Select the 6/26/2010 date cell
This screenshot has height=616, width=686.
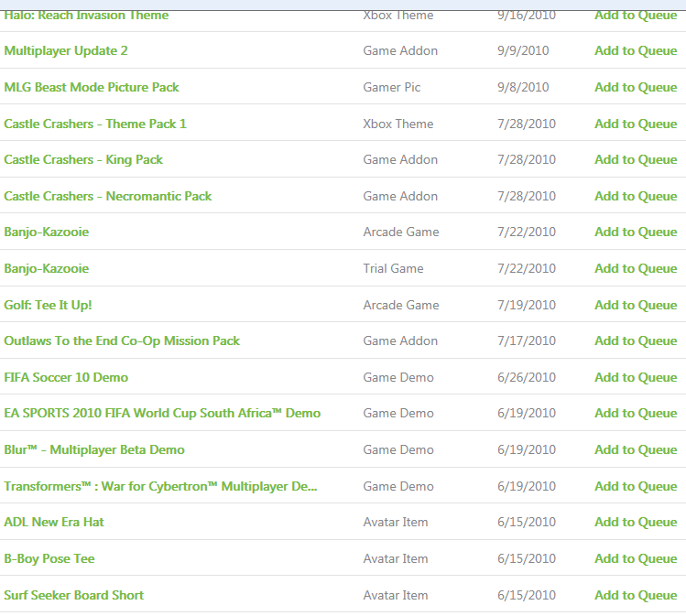pos(527,377)
